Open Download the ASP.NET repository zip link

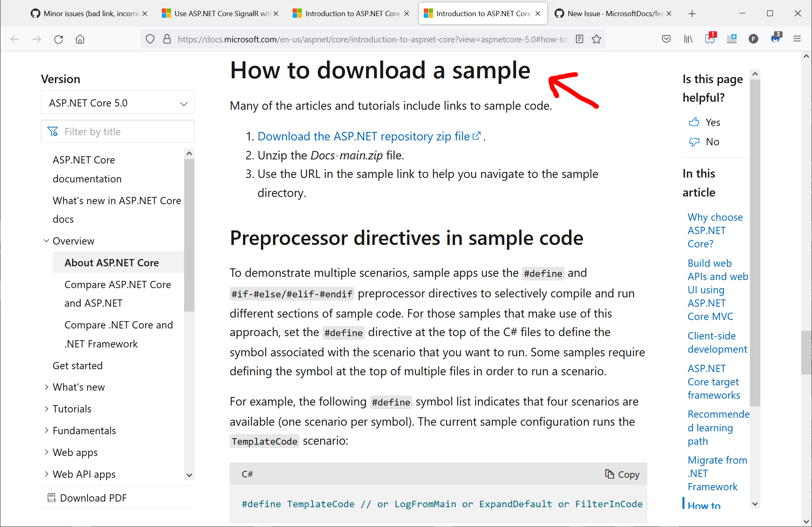(369, 136)
